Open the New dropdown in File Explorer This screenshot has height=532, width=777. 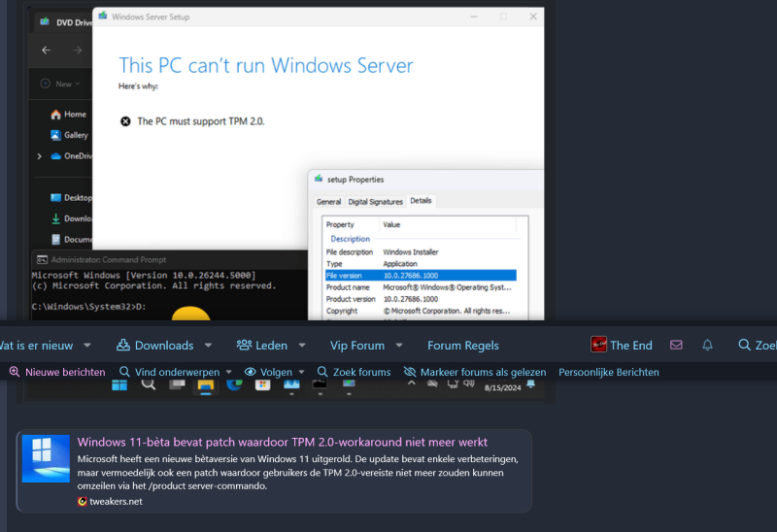point(60,83)
